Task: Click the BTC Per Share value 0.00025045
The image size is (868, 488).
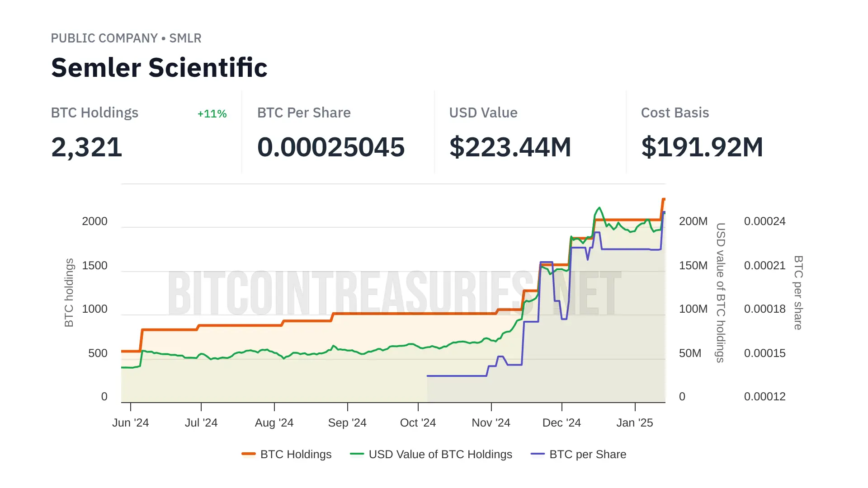Action: pyautogui.click(x=331, y=147)
